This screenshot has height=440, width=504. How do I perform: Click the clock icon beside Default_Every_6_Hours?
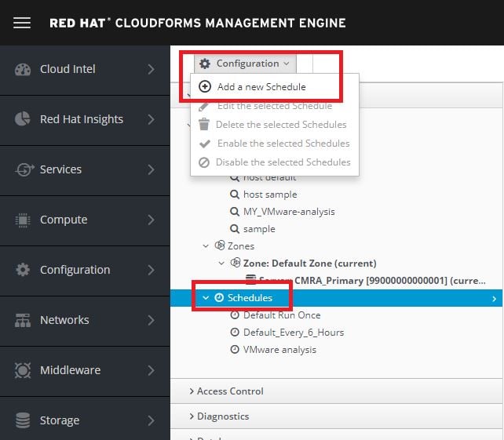click(x=235, y=332)
